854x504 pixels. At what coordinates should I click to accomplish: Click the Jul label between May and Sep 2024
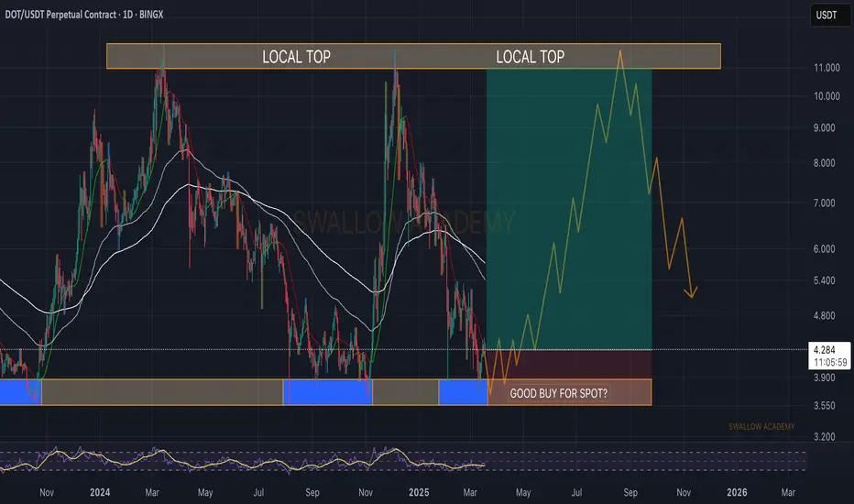[258, 492]
